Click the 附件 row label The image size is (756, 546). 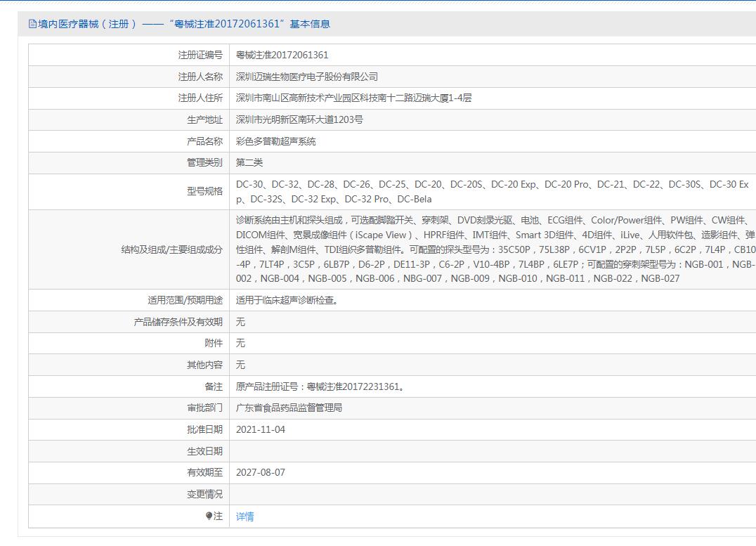tap(214, 343)
